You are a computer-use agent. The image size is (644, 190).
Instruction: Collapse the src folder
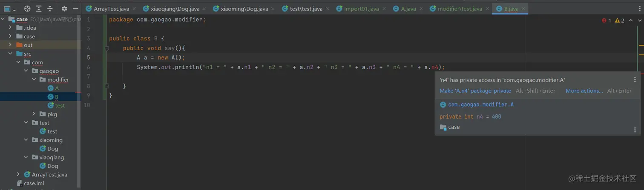tap(11, 54)
